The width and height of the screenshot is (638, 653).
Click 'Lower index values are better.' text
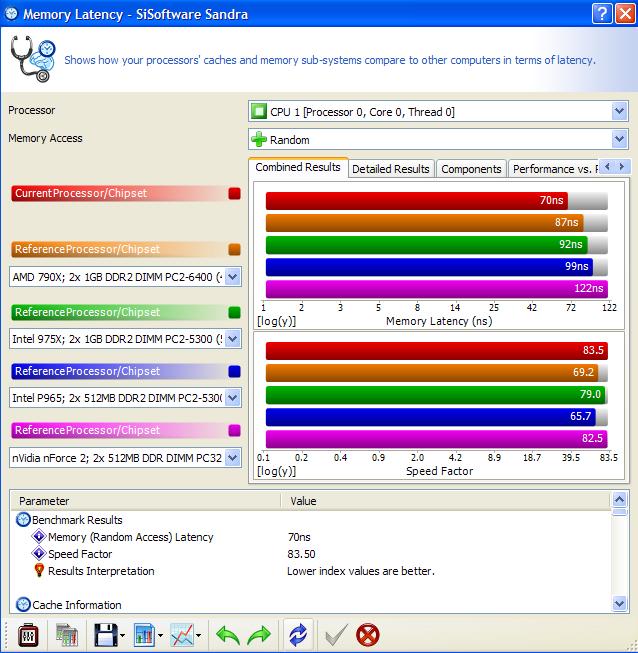tap(361, 571)
